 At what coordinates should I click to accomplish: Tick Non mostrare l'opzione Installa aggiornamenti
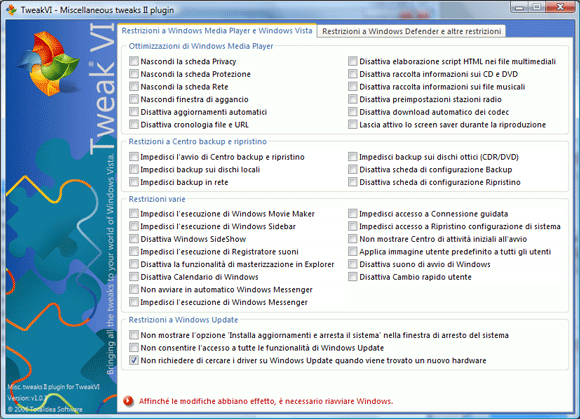134,335
